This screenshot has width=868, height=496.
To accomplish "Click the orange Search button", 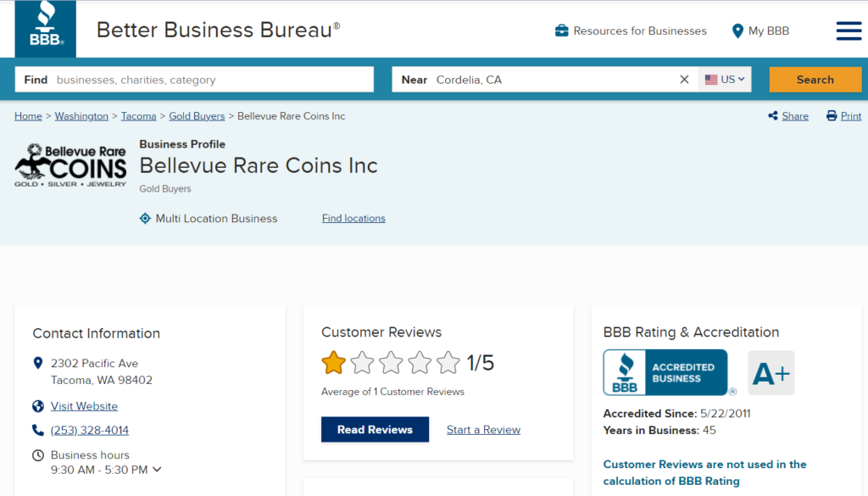I will (x=815, y=79).
